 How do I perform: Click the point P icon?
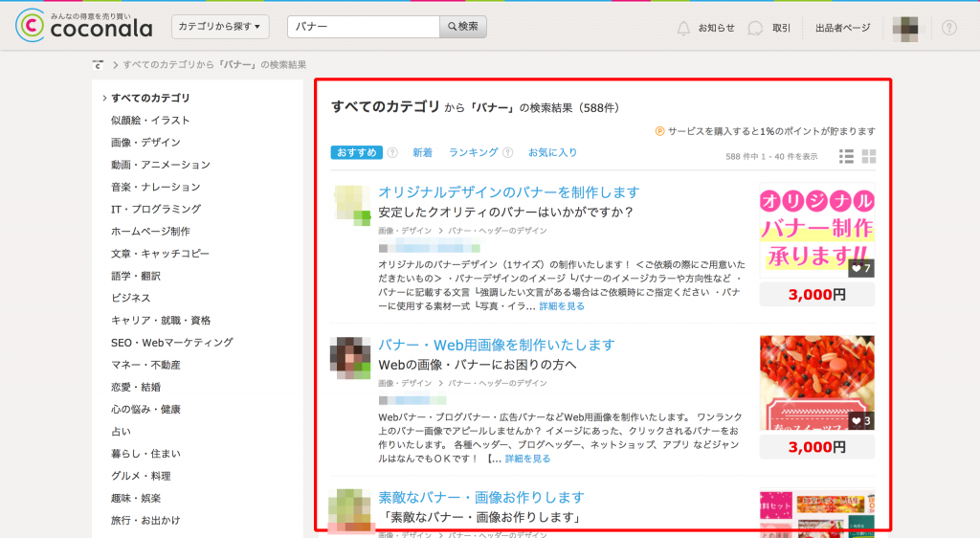pyautogui.click(x=659, y=131)
